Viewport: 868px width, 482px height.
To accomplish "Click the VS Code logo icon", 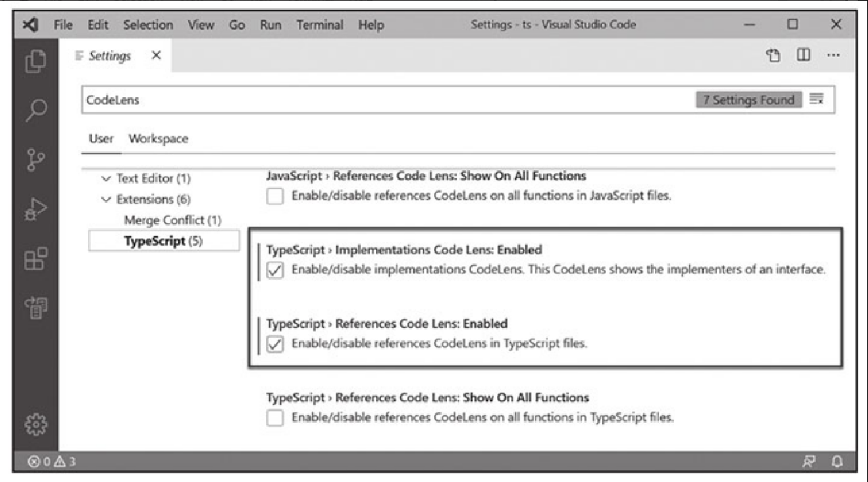I will [31, 25].
